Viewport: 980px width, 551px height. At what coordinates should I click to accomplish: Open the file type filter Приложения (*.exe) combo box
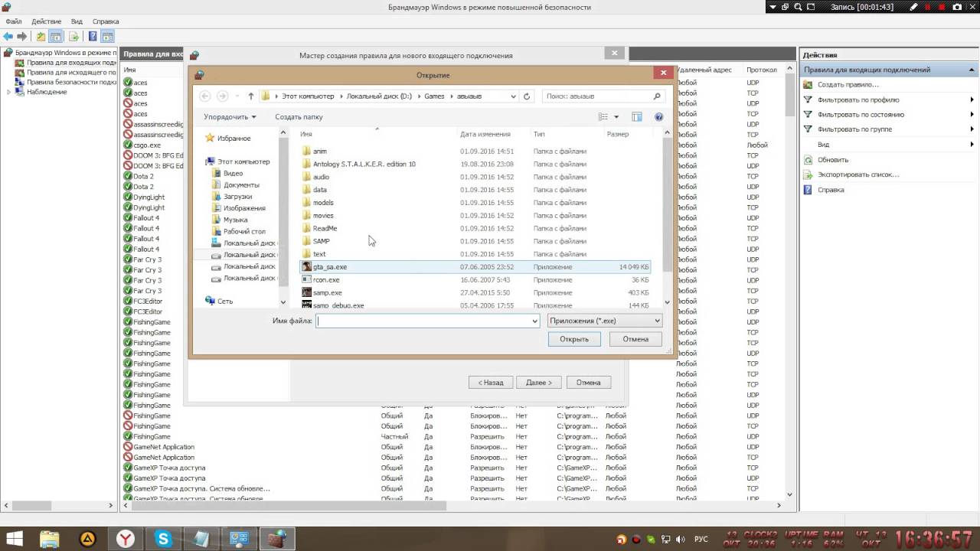pyautogui.click(x=604, y=321)
